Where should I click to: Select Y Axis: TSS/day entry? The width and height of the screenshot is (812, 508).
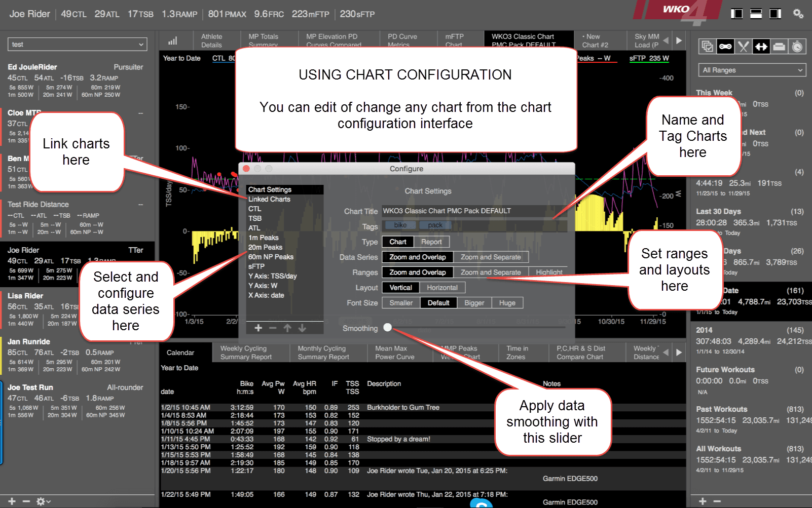pyautogui.click(x=284, y=276)
